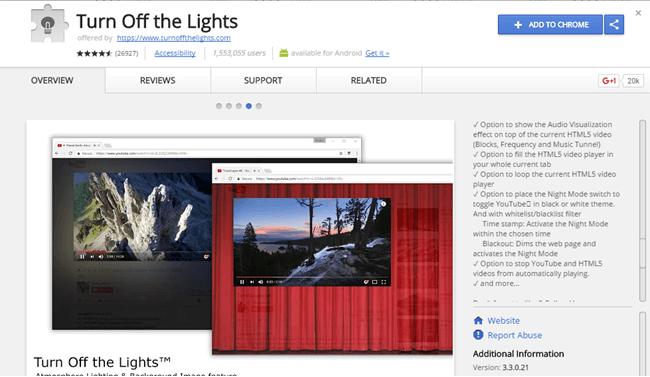Close the extension detail overlay

638,13
